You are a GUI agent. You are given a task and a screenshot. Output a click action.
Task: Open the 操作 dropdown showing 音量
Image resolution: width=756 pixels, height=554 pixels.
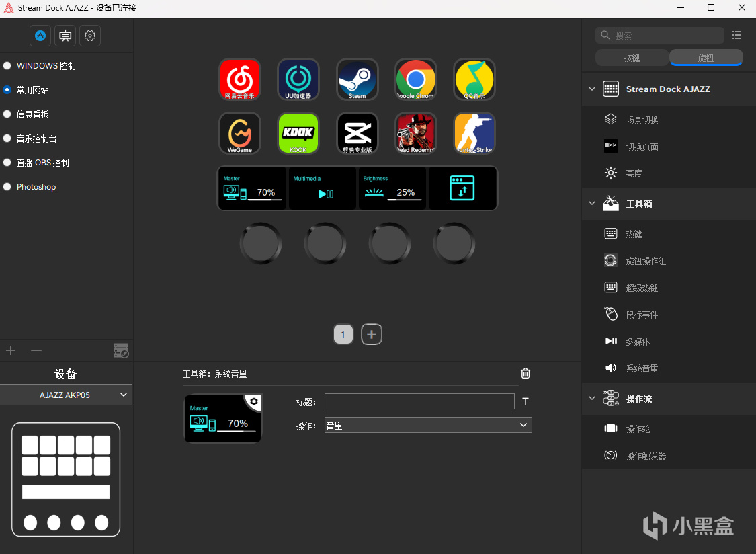pyautogui.click(x=428, y=425)
